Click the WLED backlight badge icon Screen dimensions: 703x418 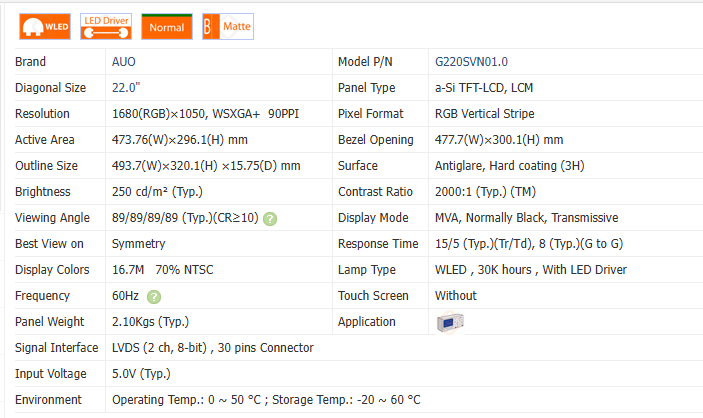tap(44, 27)
